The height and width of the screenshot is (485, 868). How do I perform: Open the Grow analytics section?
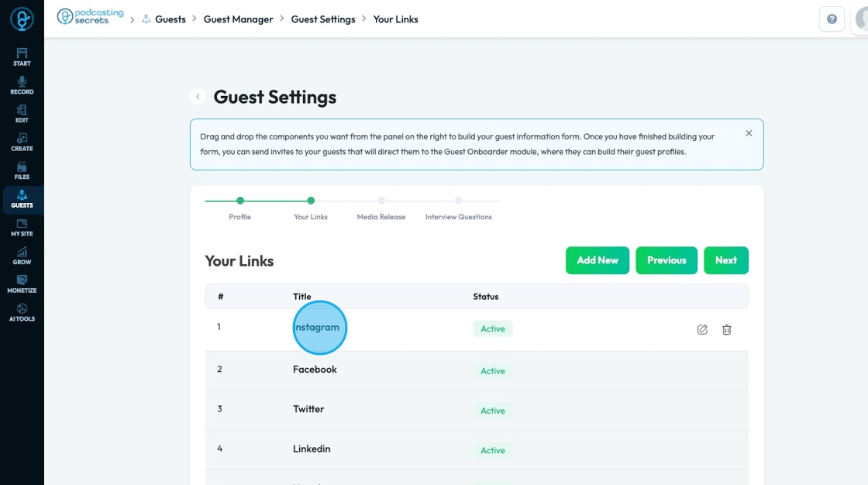(x=22, y=256)
